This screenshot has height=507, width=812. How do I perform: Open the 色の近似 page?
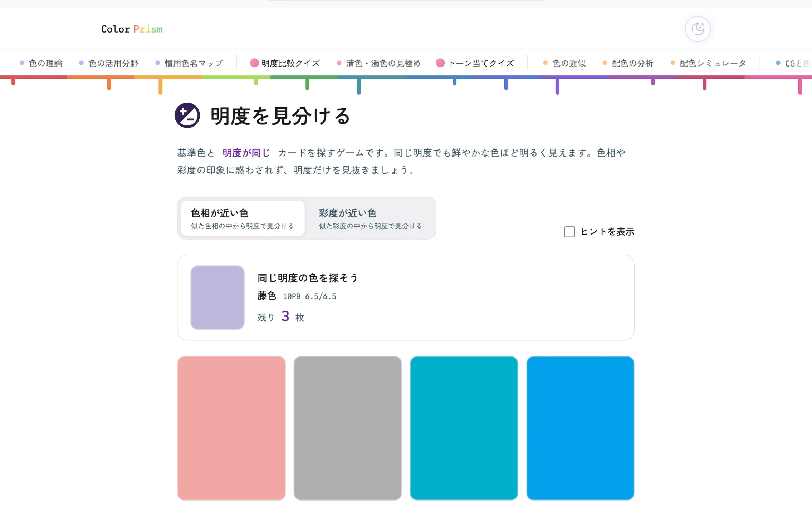pos(564,63)
